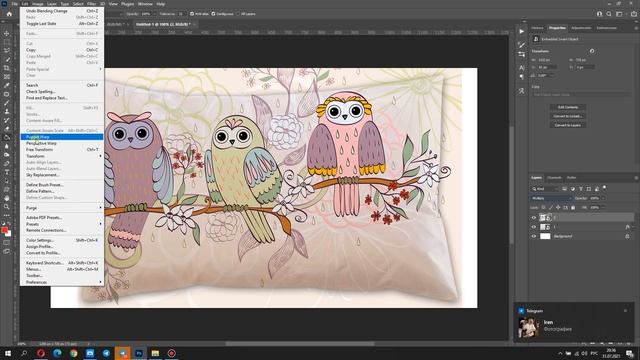Click the search icon in top-right corner
This screenshot has width=640, height=360.
pyautogui.click(x=609, y=14)
